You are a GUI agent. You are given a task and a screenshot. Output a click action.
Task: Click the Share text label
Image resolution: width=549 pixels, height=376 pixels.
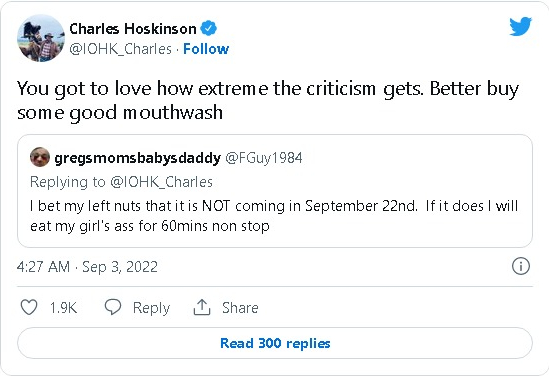[x=240, y=308]
